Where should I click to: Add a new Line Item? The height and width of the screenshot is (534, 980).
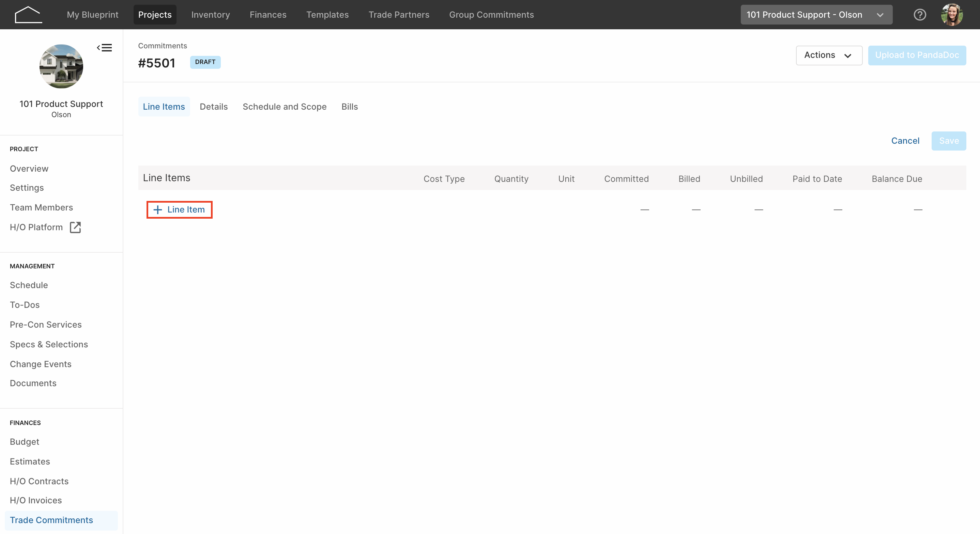[x=179, y=209]
